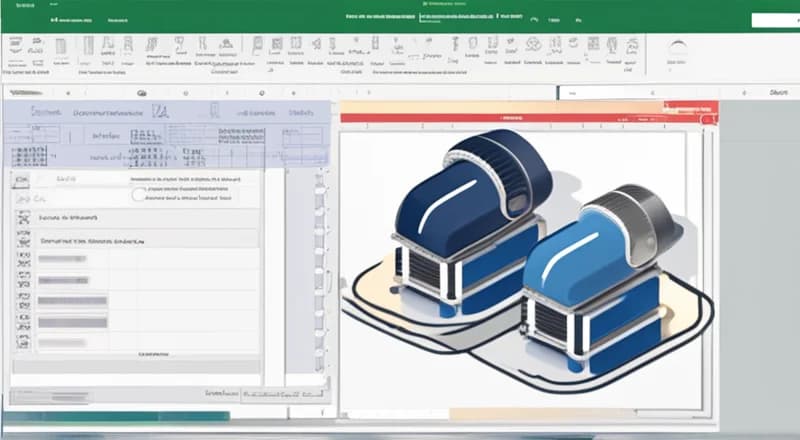This screenshot has height=440, width=800.
Task: Select the lower radio button in the dialog panel
Action: click(138, 197)
